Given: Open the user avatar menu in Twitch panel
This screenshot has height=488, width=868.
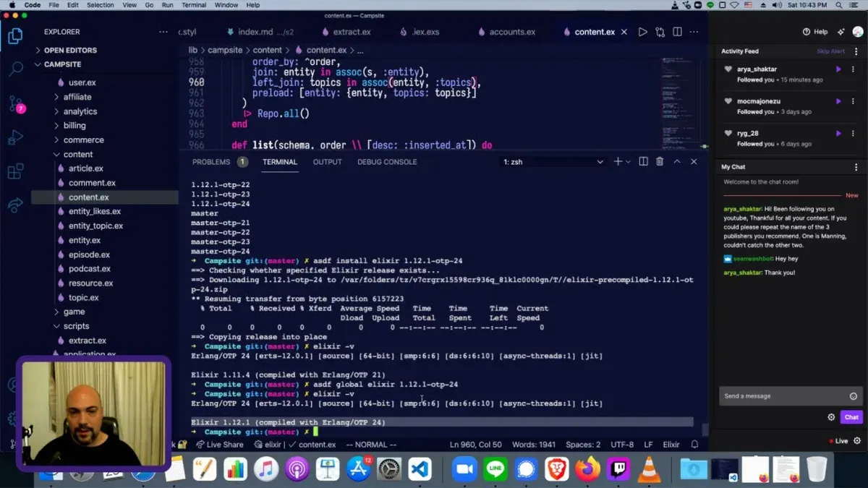Looking at the screenshot, I should 857,32.
